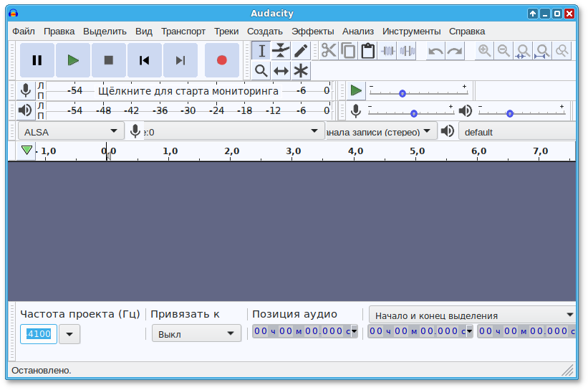Click the empty track area
Viewport: 588px width, 390px height.
coord(291,232)
